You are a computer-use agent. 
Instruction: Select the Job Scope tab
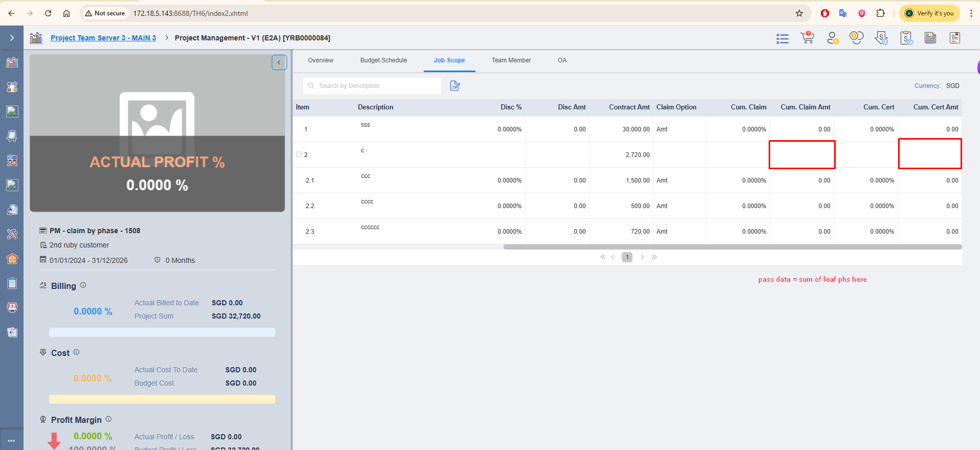(x=449, y=60)
